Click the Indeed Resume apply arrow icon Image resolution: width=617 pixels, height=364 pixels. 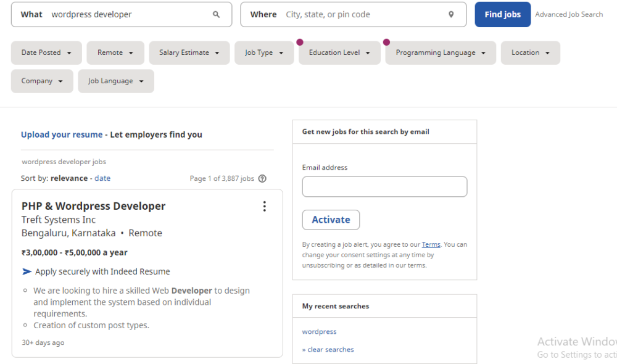(25, 271)
